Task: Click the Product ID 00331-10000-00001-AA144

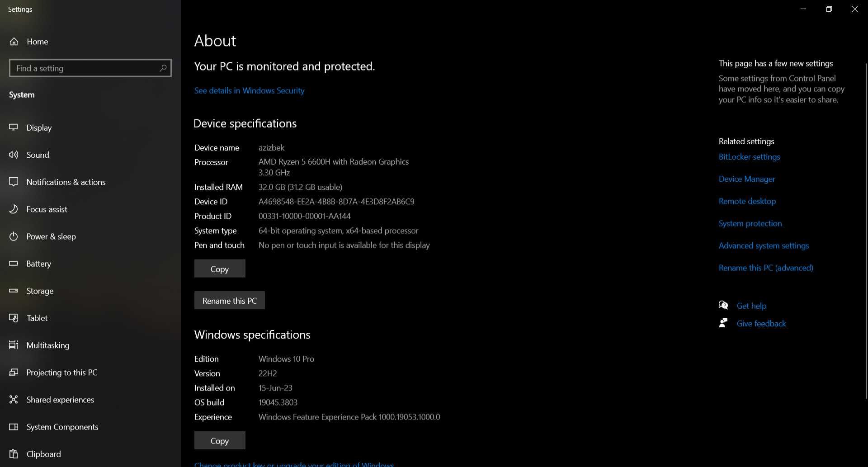Action: 304,216
